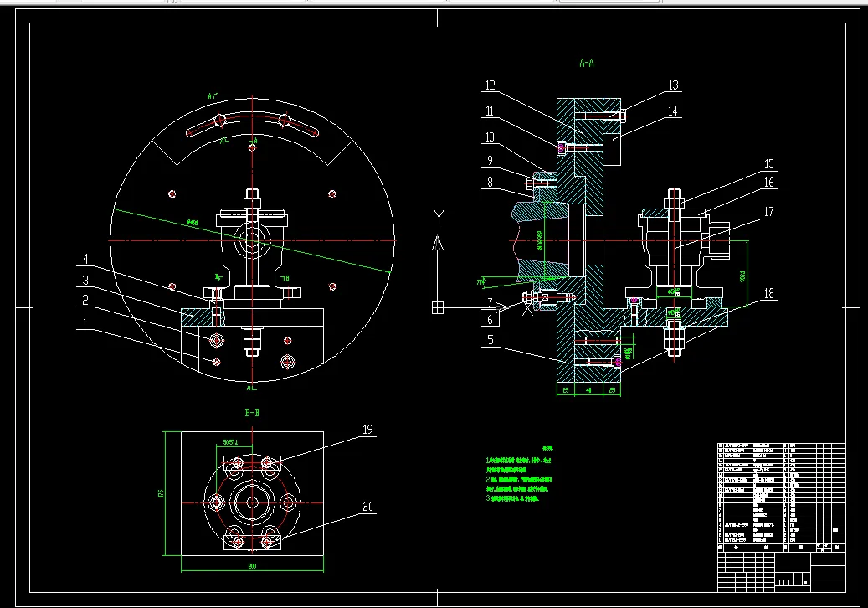
Task: Click part callout number 3
Action: coord(85,281)
